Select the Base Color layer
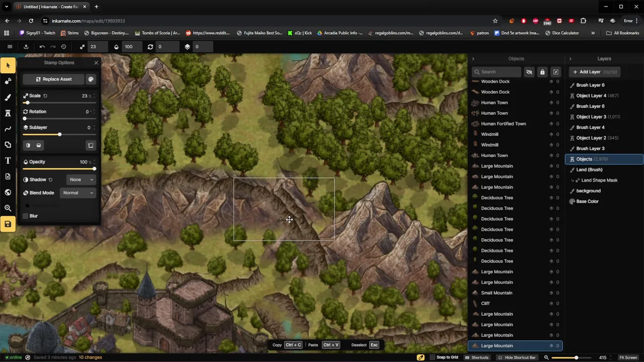The image size is (644, 362). click(x=604, y=201)
